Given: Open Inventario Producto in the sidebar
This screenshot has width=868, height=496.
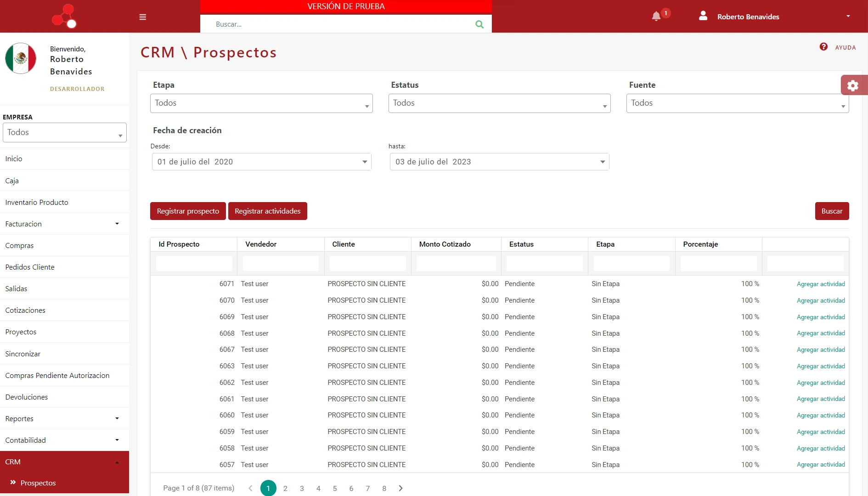Looking at the screenshot, I should click(64, 202).
